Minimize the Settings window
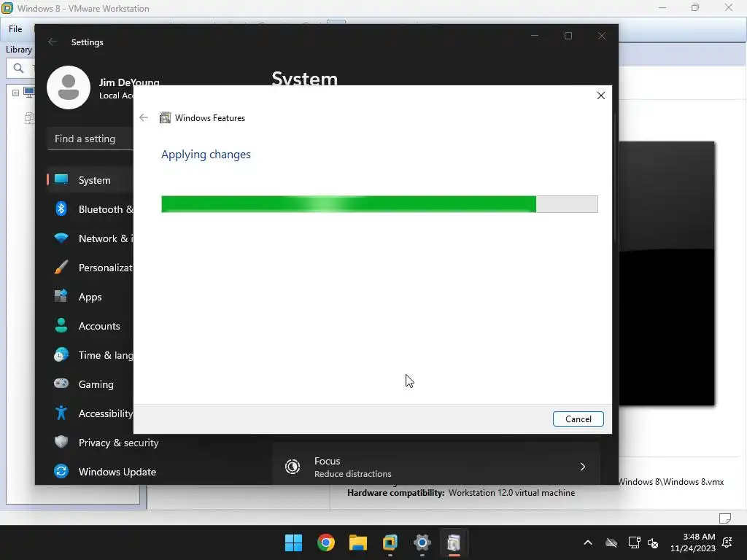747x560 pixels. (x=535, y=36)
